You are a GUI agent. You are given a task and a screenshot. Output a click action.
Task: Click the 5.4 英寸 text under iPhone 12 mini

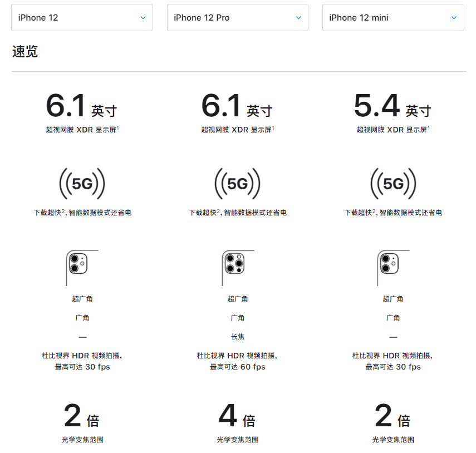[x=393, y=106]
